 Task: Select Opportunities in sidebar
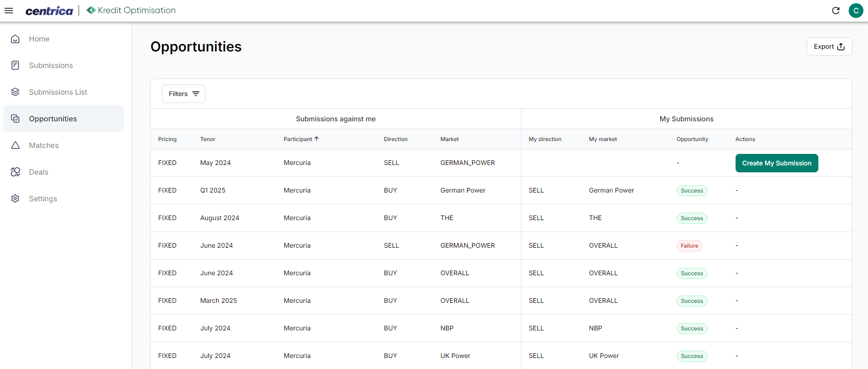pos(63,119)
